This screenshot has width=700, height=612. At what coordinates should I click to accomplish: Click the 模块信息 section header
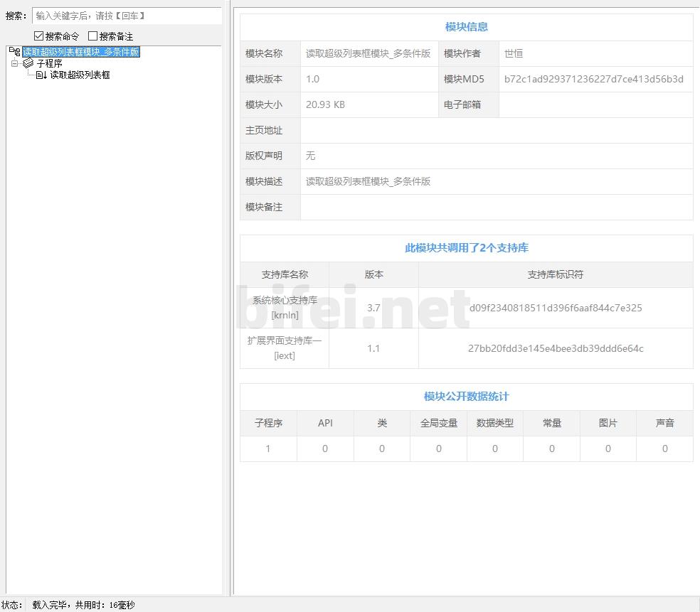point(466,27)
